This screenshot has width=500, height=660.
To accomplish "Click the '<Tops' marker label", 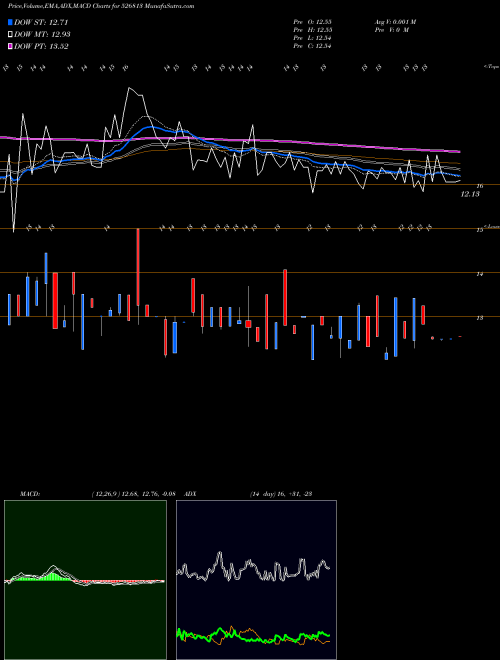I will click(491, 67).
